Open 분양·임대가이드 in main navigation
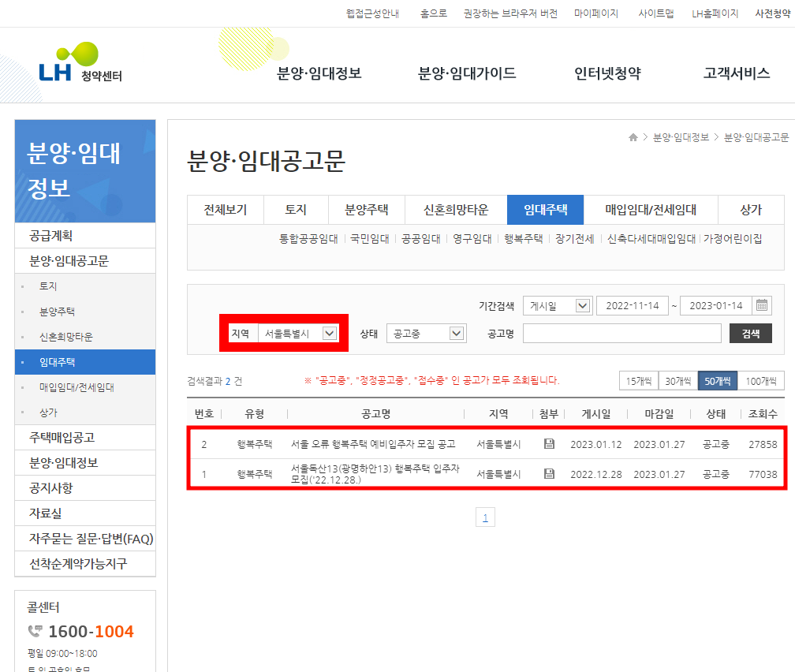The height and width of the screenshot is (672, 795). [x=466, y=73]
